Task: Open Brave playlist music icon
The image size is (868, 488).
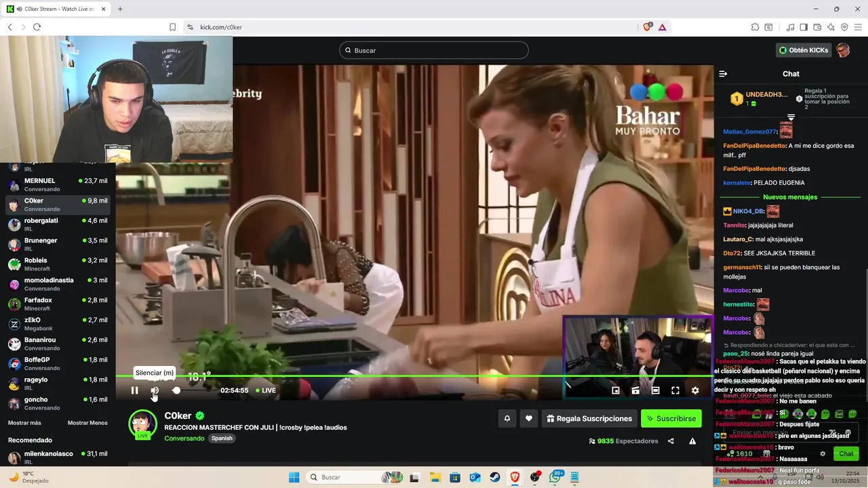Action: pos(790,27)
